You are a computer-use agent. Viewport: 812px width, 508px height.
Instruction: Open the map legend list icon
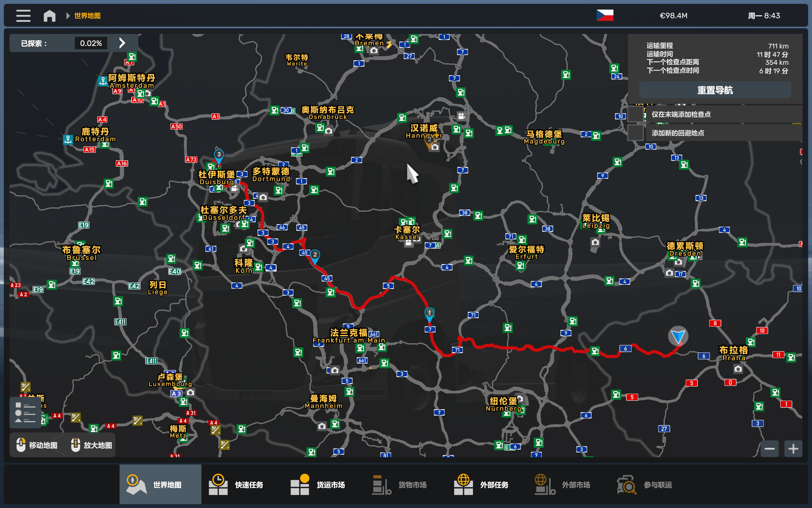point(25,412)
